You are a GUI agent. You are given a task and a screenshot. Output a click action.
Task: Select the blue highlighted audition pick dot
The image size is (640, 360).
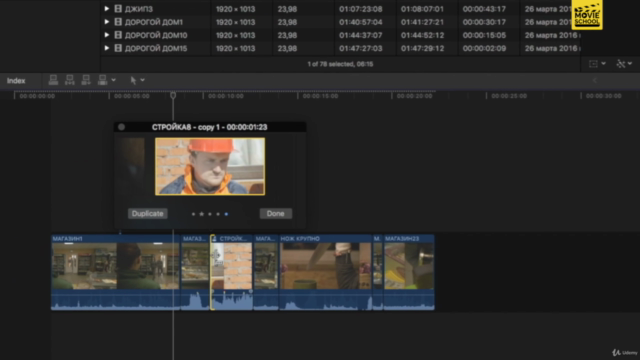(227, 214)
